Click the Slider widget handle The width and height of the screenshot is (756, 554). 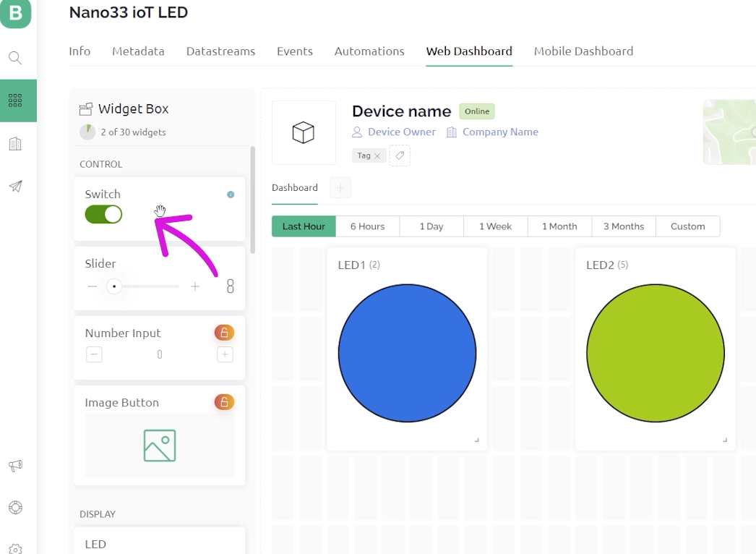tap(114, 286)
